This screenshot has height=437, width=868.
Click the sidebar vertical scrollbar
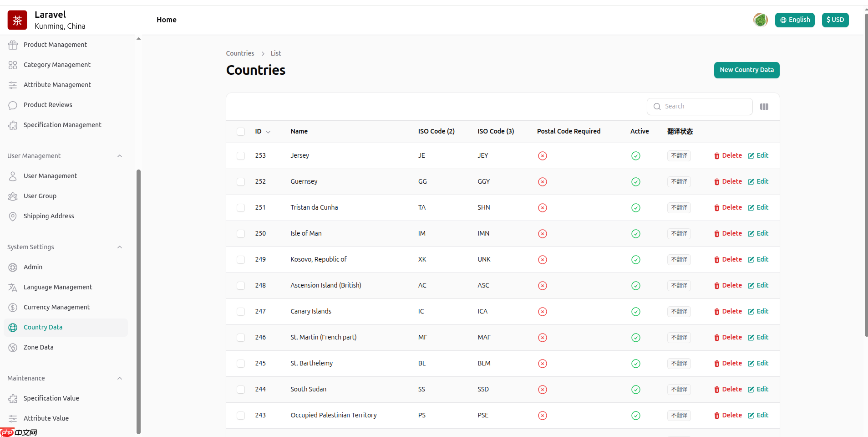tap(138, 301)
